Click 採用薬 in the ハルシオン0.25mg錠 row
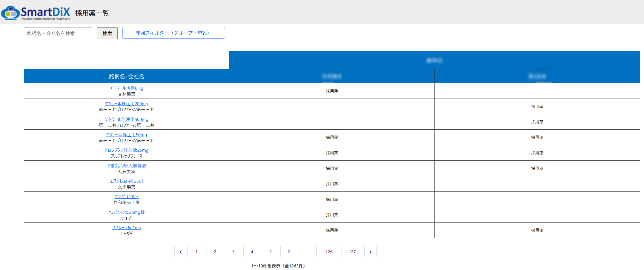The image size is (644, 270). pos(332,215)
